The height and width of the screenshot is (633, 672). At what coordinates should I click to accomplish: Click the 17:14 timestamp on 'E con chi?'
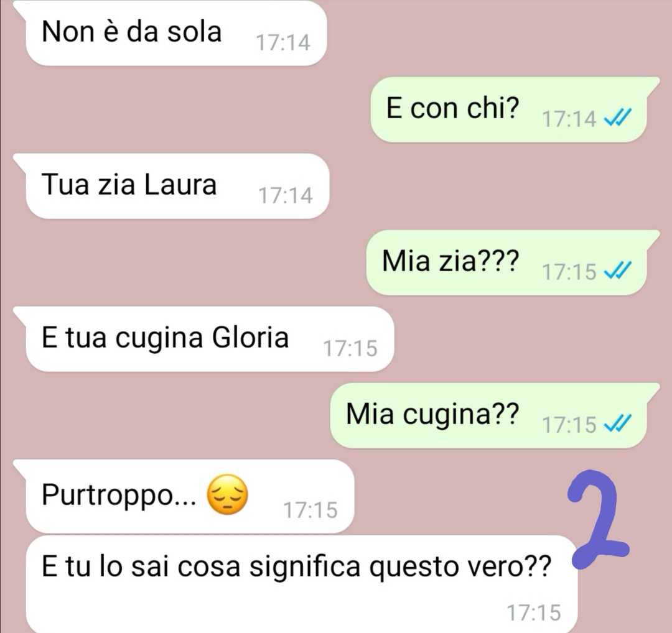click(569, 119)
